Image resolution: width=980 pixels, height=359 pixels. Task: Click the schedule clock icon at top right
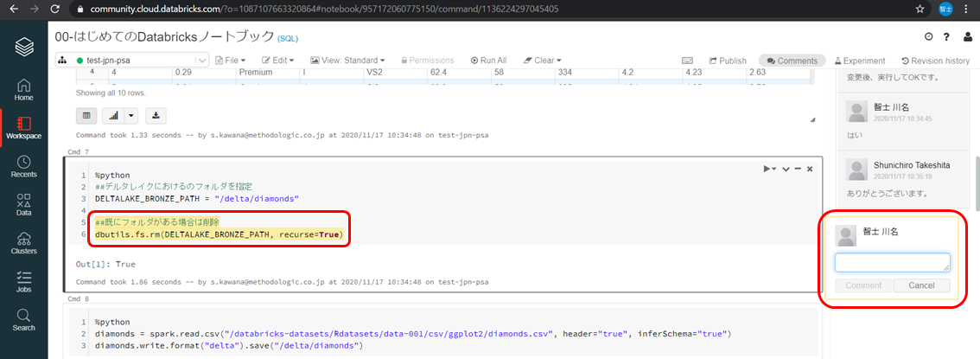(928, 37)
